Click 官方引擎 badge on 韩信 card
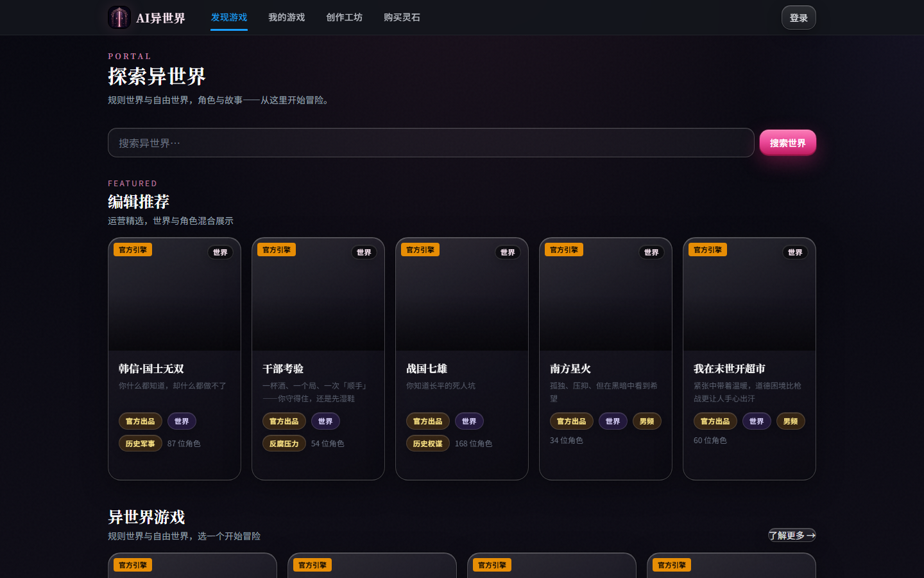924x578 pixels. (x=133, y=250)
